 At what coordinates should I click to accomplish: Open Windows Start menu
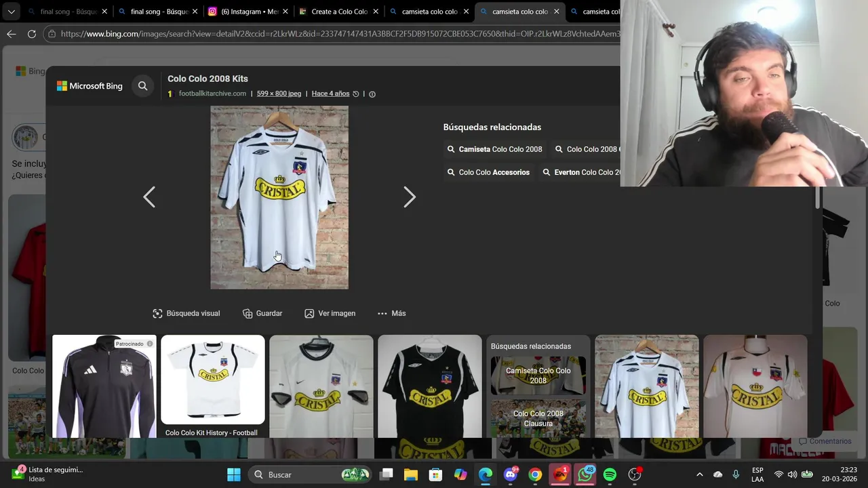(x=233, y=474)
